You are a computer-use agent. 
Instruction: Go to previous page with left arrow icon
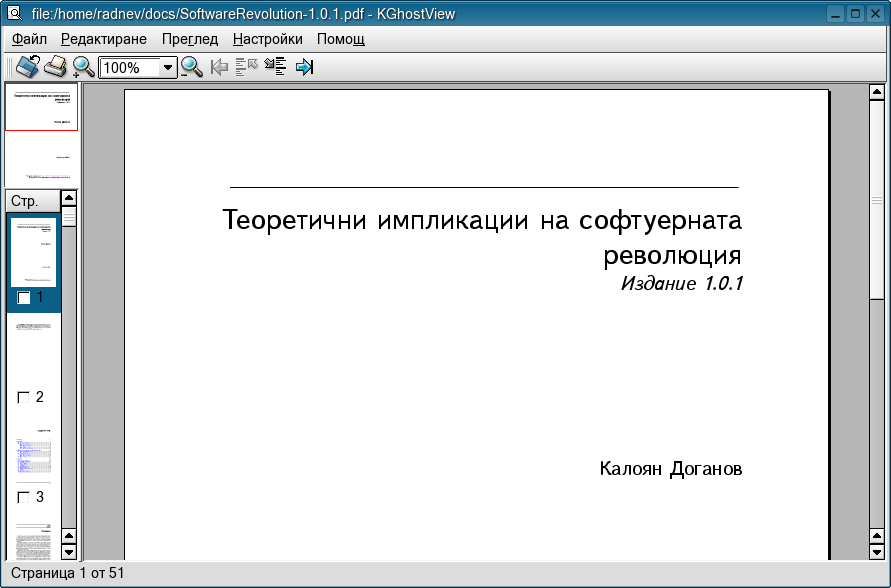point(219,67)
